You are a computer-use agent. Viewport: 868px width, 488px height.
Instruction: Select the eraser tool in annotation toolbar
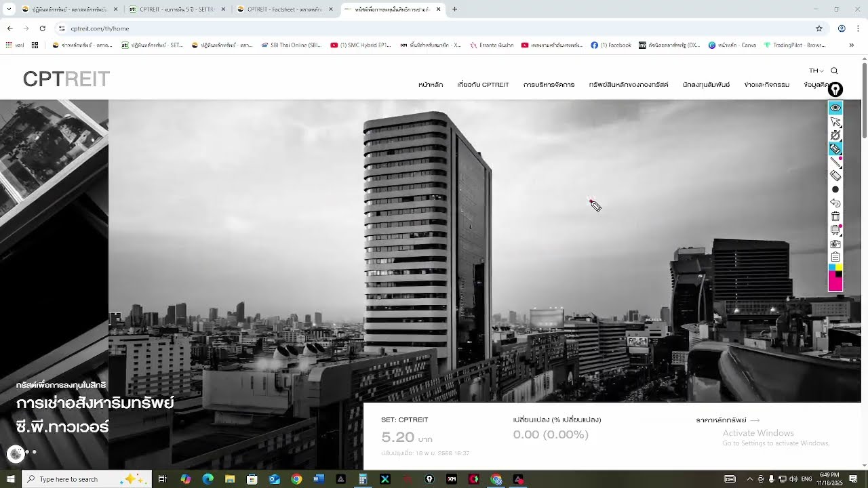pyautogui.click(x=835, y=176)
